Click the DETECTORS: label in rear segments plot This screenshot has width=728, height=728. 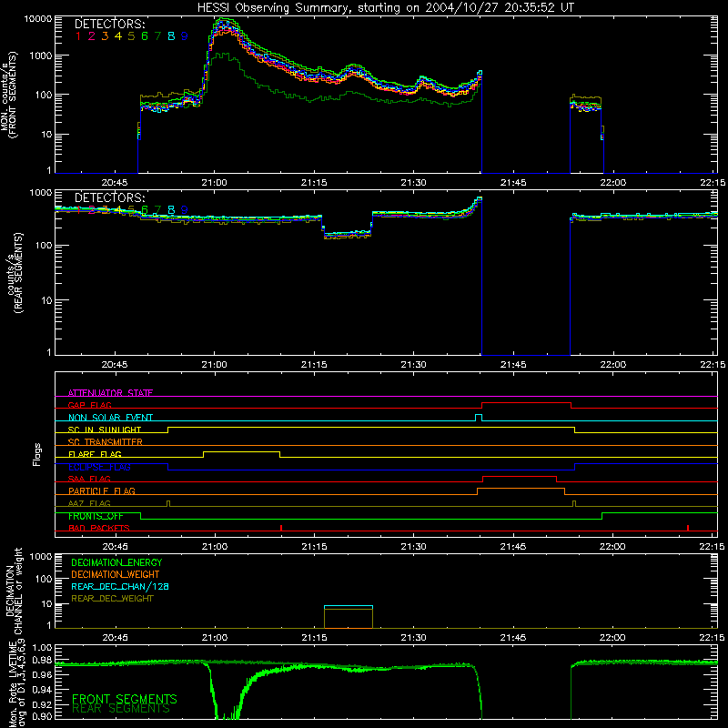[109, 197]
